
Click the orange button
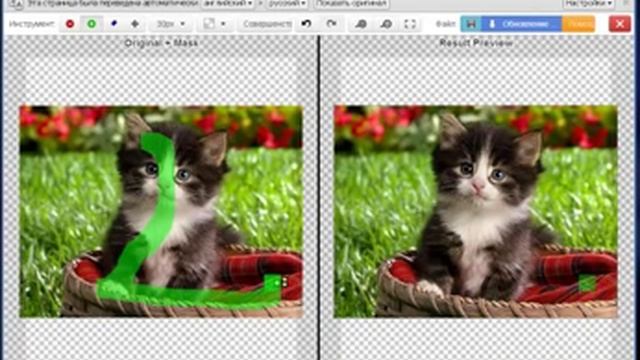click(x=578, y=24)
